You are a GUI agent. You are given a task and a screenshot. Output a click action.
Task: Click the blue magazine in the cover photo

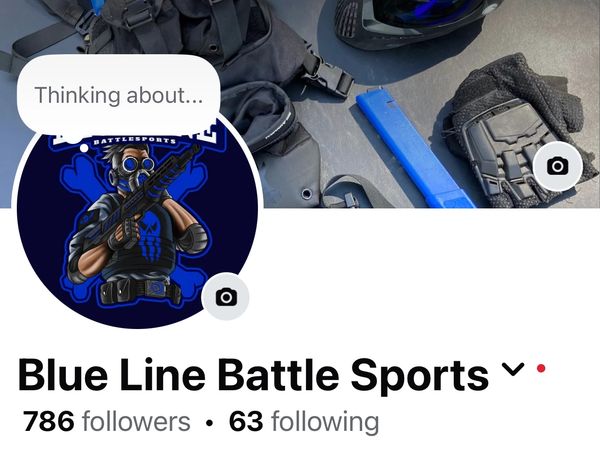click(415, 151)
